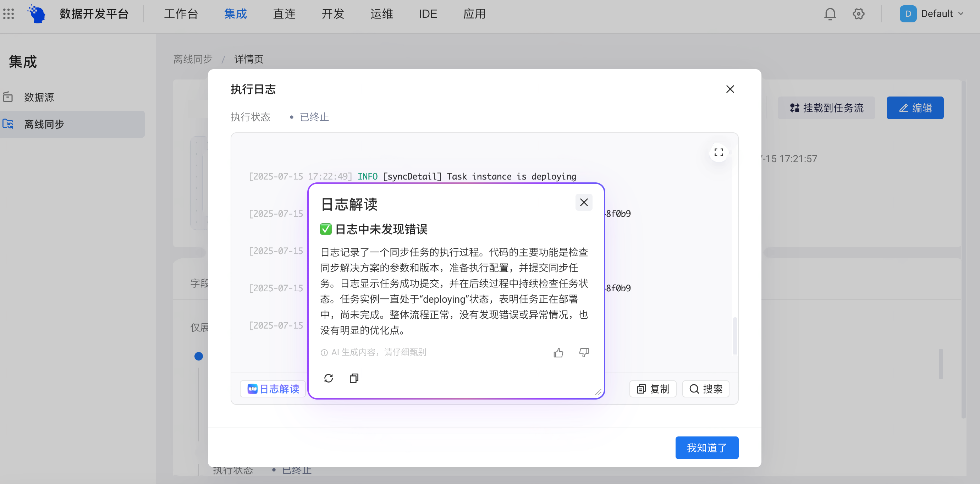This screenshot has height=484, width=980.
Task: Regenerate the log analysis
Action: click(x=328, y=378)
